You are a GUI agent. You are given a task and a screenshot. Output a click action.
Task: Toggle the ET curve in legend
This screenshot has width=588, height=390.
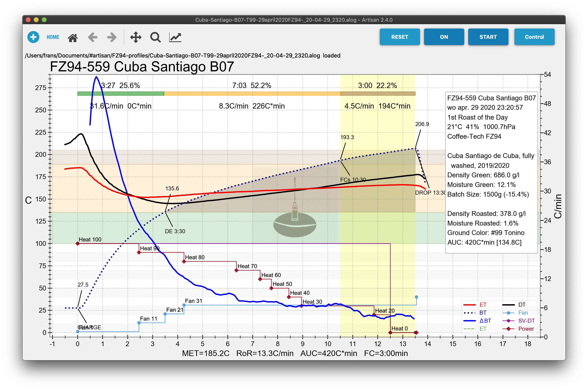click(475, 305)
